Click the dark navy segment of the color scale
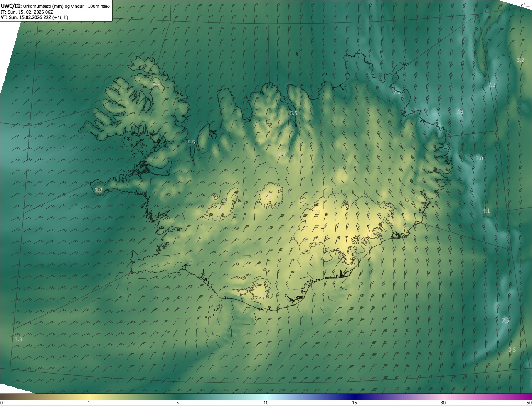This screenshot has width=532, height=406. [355, 397]
